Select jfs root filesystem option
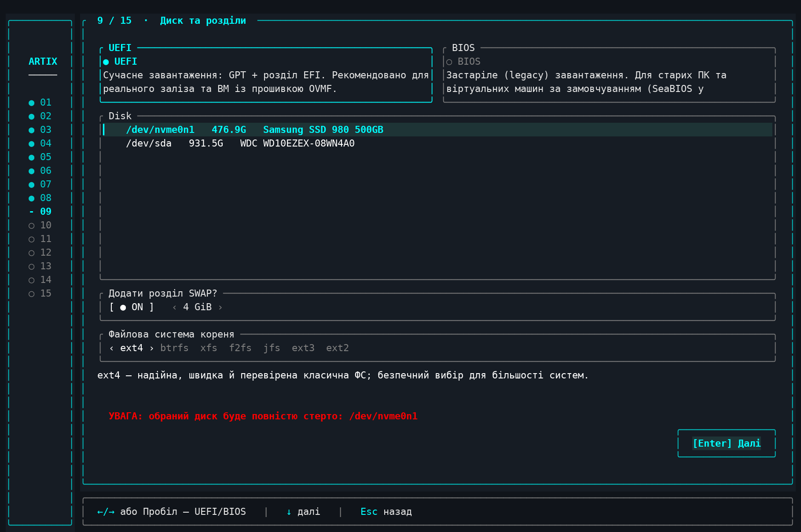The image size is (801, 532). [x=272, y=348]
